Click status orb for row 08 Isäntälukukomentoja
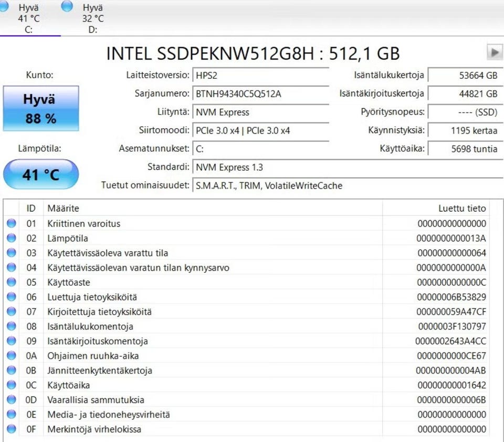The height and width of the screenshot is (442, 504). point(11,326)
